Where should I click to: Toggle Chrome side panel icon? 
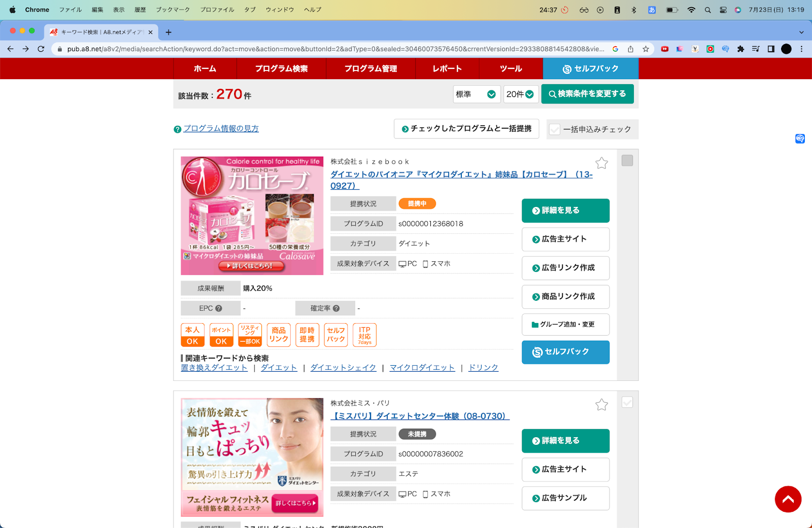[771, 49]
